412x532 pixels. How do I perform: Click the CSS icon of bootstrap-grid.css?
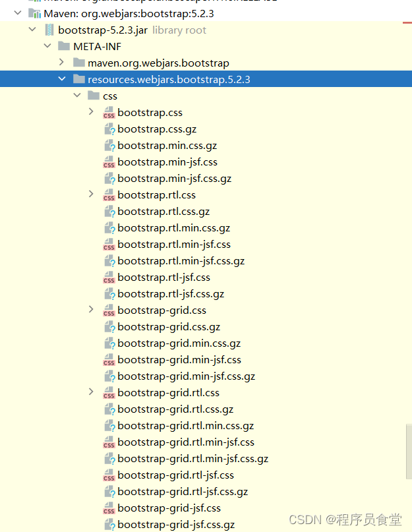[x=109, y=310]
